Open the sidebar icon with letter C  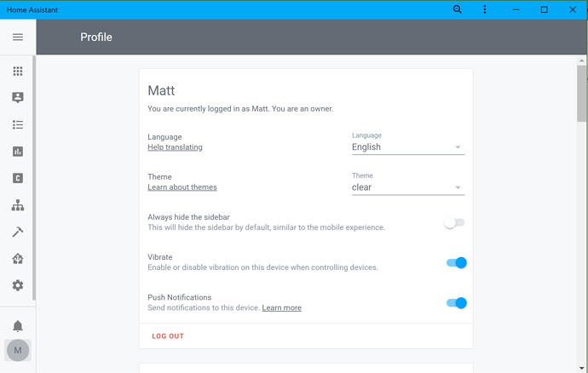pyautogui.click(x=18, y=178)
